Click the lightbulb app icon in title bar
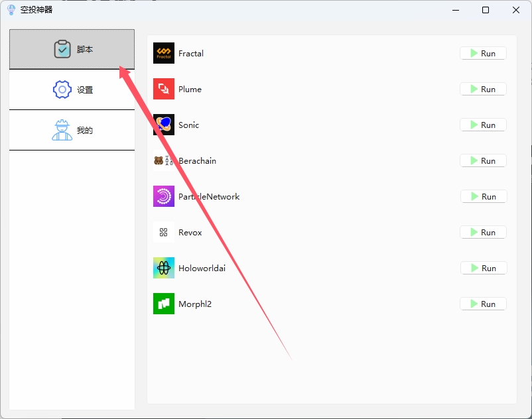Screen dimensions: 532x419 11,10
